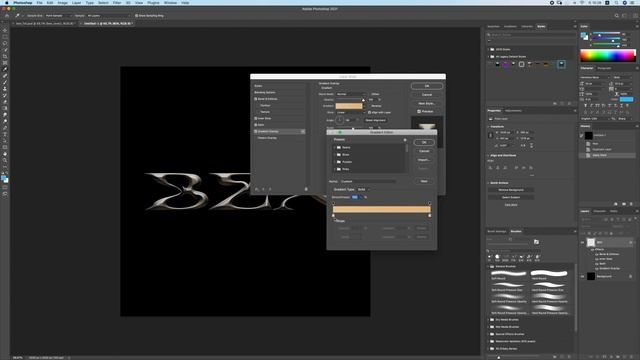
Task: Toggle the Bevel & Emboss checkbox
Action: coord(256,99)
